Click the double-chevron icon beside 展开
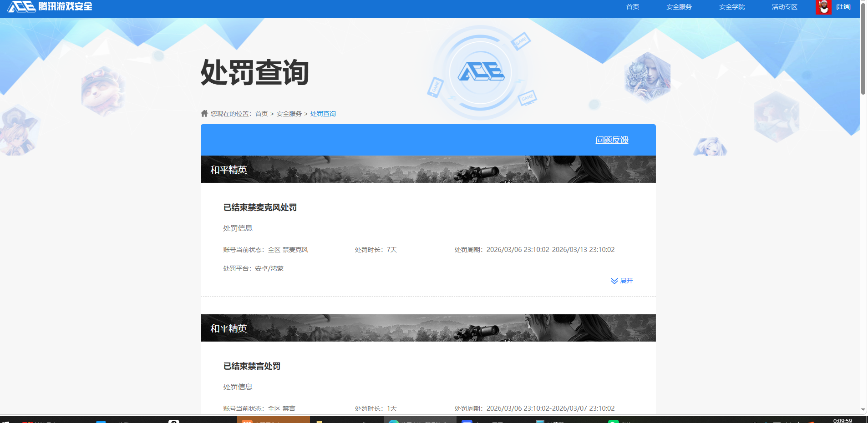 point(614,281)
